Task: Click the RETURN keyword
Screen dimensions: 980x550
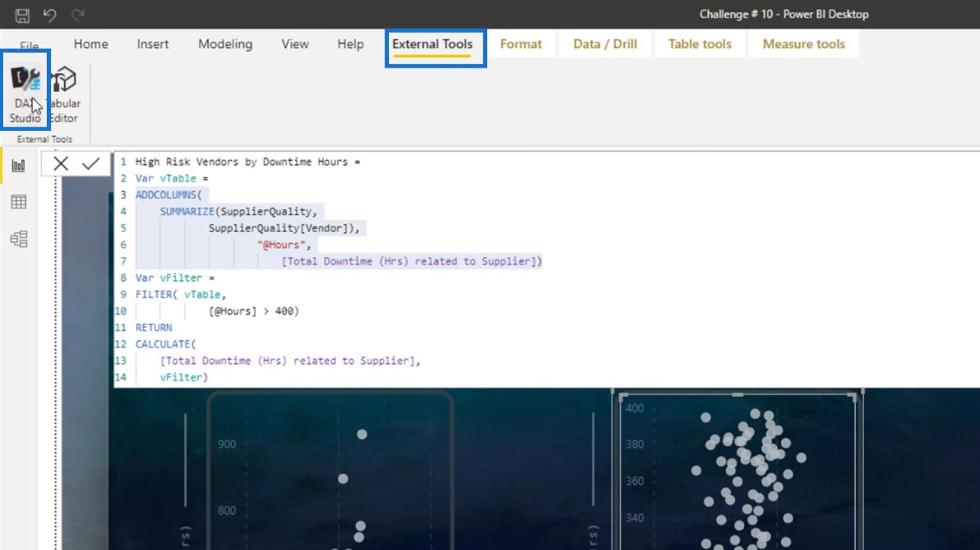Action: pyautogui.click(x=153, y=327)
